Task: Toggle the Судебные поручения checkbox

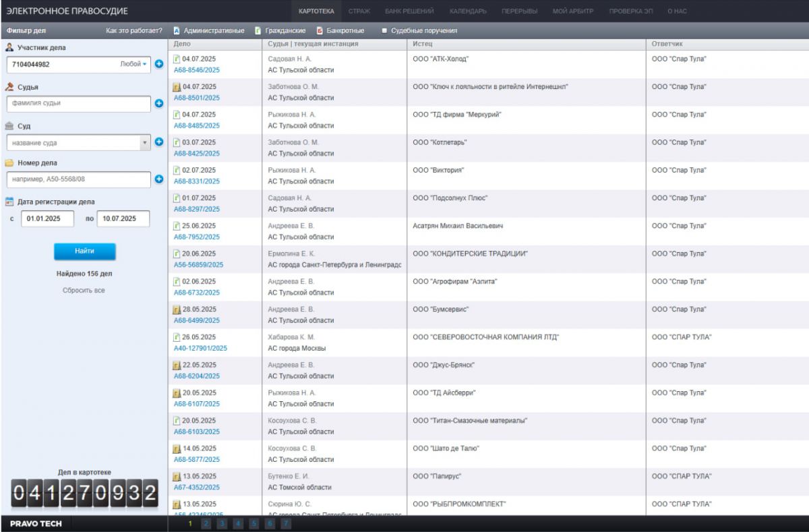Action: click(384, 30)
